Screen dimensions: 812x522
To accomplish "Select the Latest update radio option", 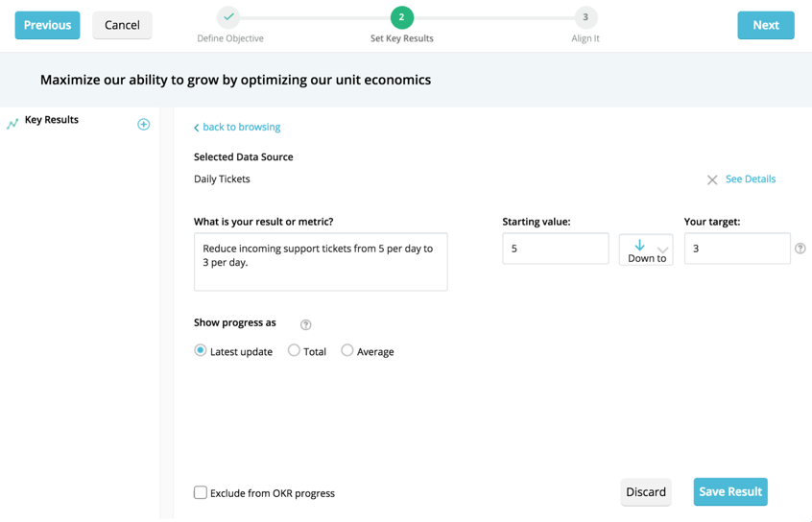I will [x=201, y=350].
